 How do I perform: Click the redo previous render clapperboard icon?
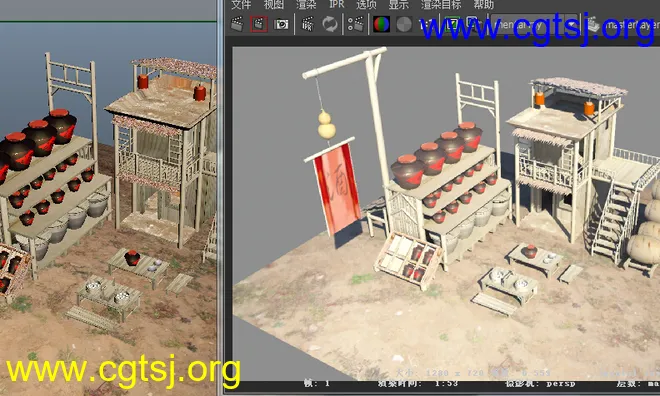[238, 24]
